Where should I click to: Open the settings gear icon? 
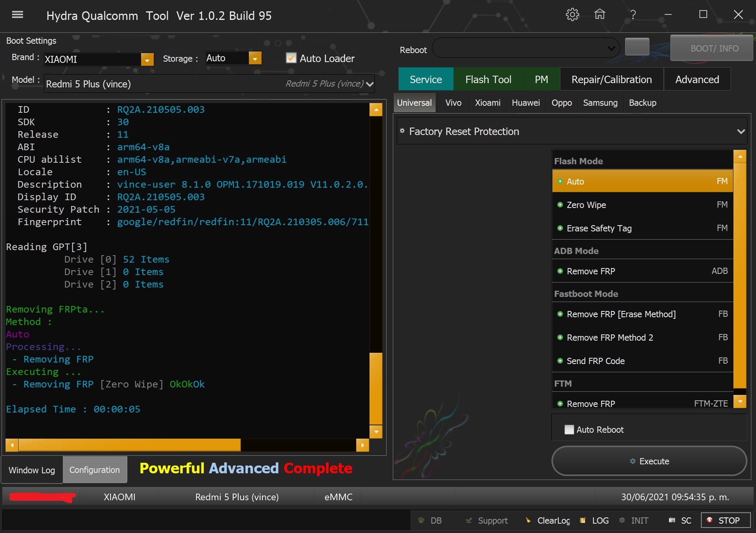(x=572, y=15)
